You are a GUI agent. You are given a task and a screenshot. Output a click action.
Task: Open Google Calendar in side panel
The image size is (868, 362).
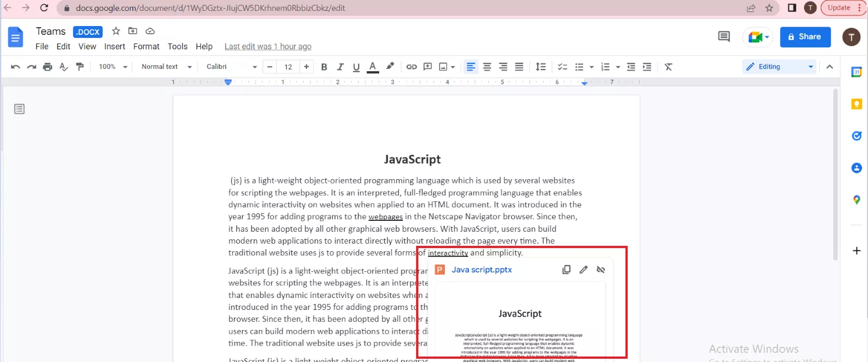pos(857,72)
